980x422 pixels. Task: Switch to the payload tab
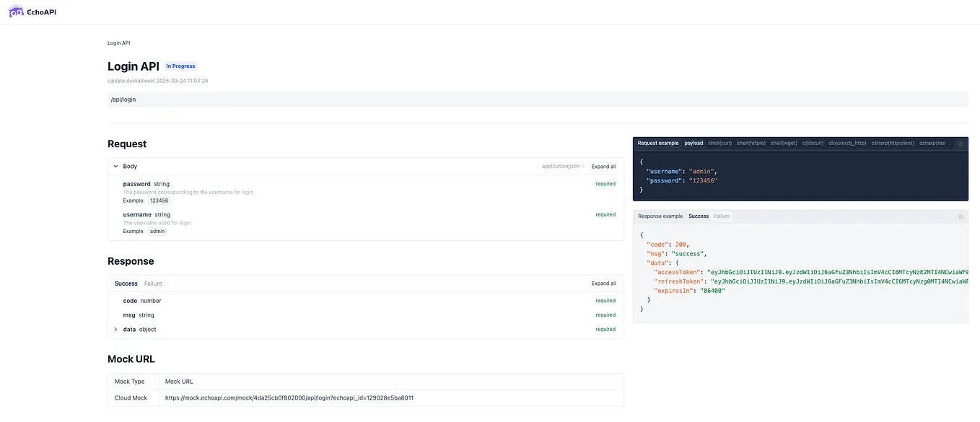coord(694,143)
